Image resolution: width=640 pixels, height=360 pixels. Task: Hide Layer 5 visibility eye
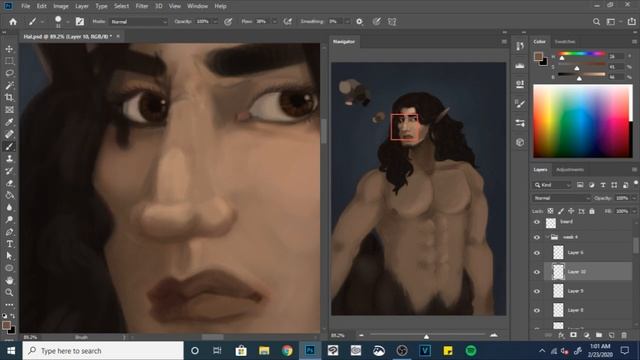tap(537, 291)
